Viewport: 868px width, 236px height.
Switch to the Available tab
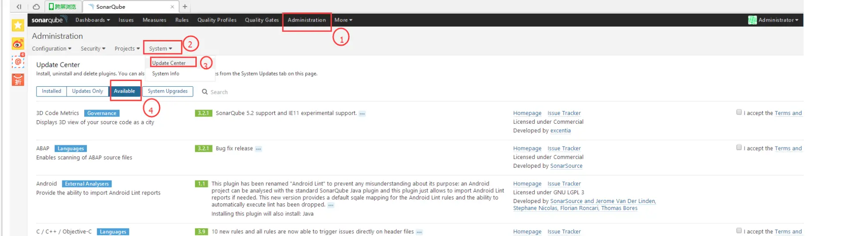[124, 91]
